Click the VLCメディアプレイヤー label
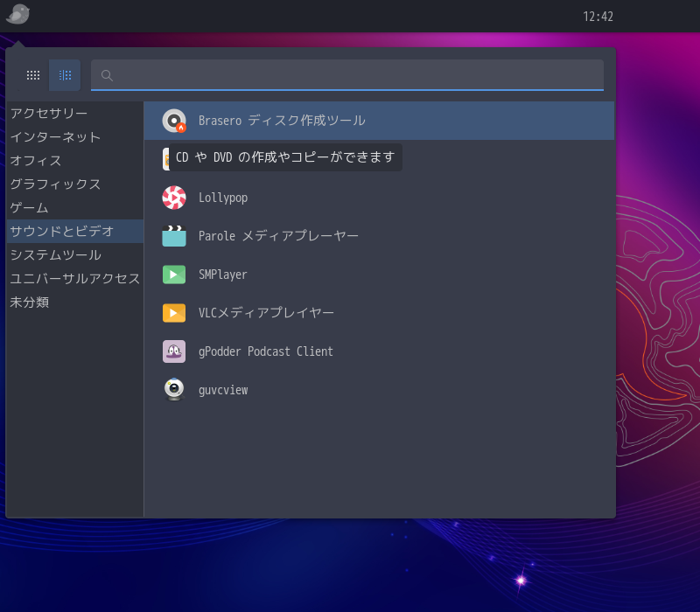700x612 pixels. coord(266,313)
